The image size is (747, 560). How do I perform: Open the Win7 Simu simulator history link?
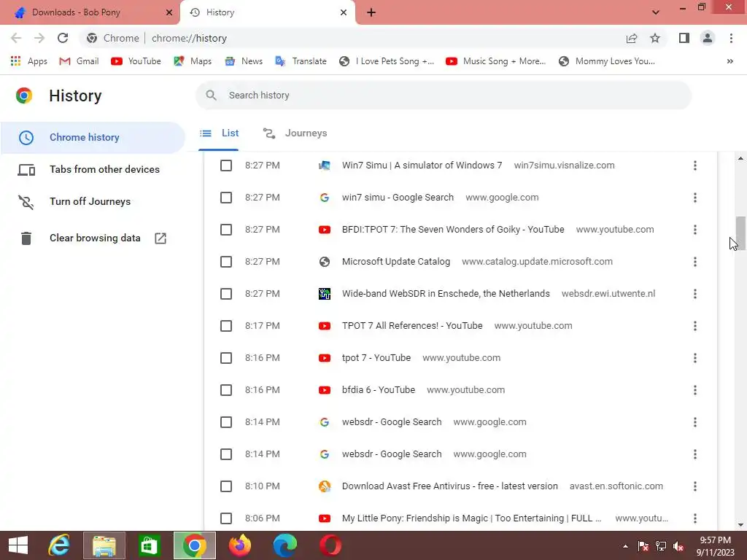pyautogui.click(x=422, y=166)
